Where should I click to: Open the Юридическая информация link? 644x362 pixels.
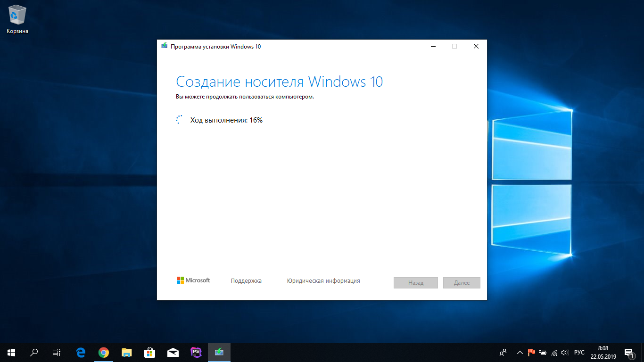(323, 281)
